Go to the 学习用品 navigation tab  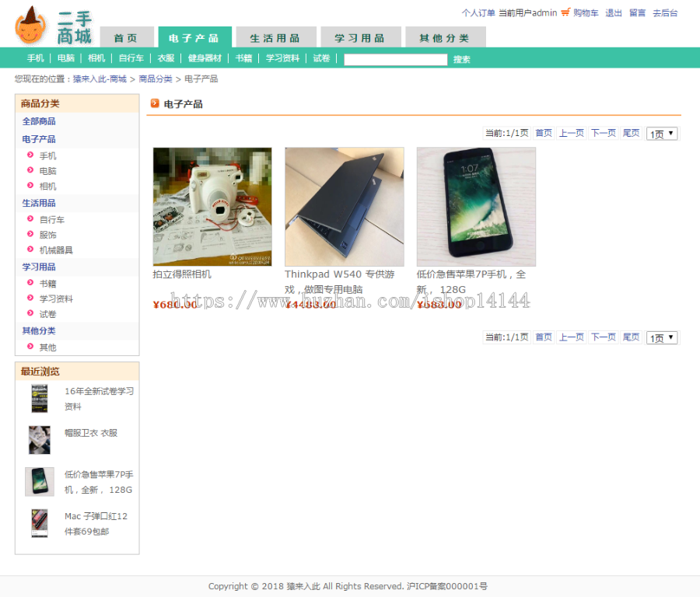coord(361,37)
